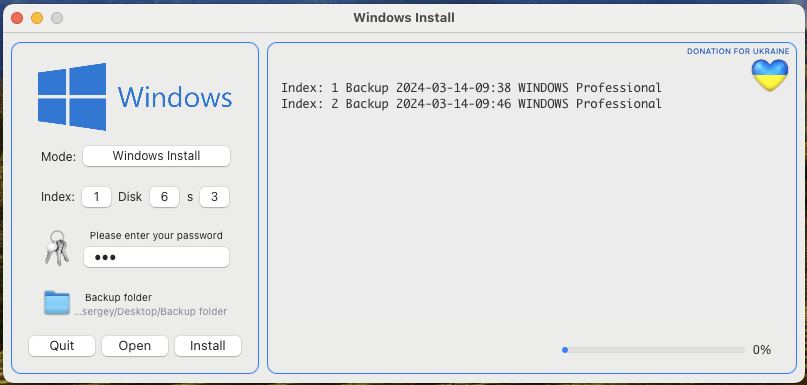Click the Windows logo icon
This screenshot has width=807, height=385.
(x=72, y=97)
